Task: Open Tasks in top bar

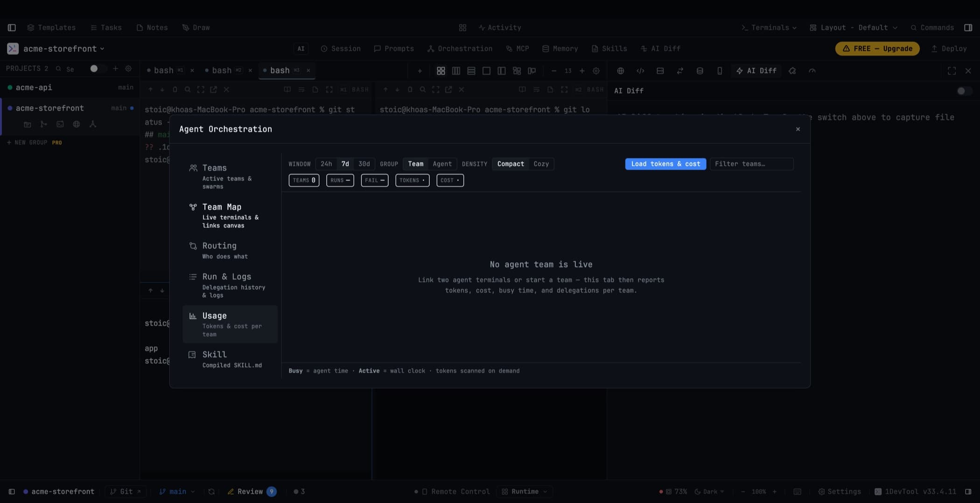Action: coord(106,28)
